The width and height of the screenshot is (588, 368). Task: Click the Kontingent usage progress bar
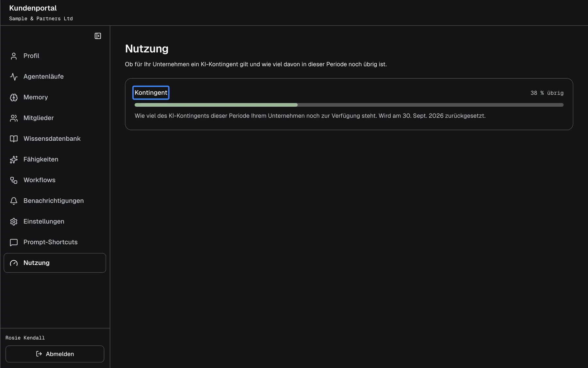click(x=349, y=105)
